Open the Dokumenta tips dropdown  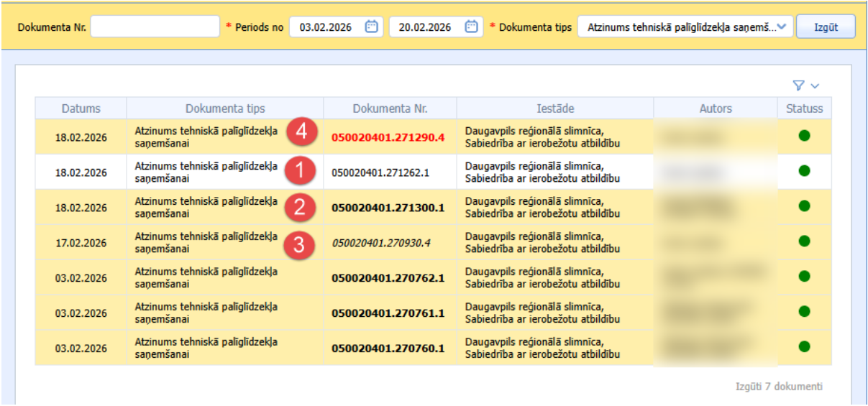(685, 27)
